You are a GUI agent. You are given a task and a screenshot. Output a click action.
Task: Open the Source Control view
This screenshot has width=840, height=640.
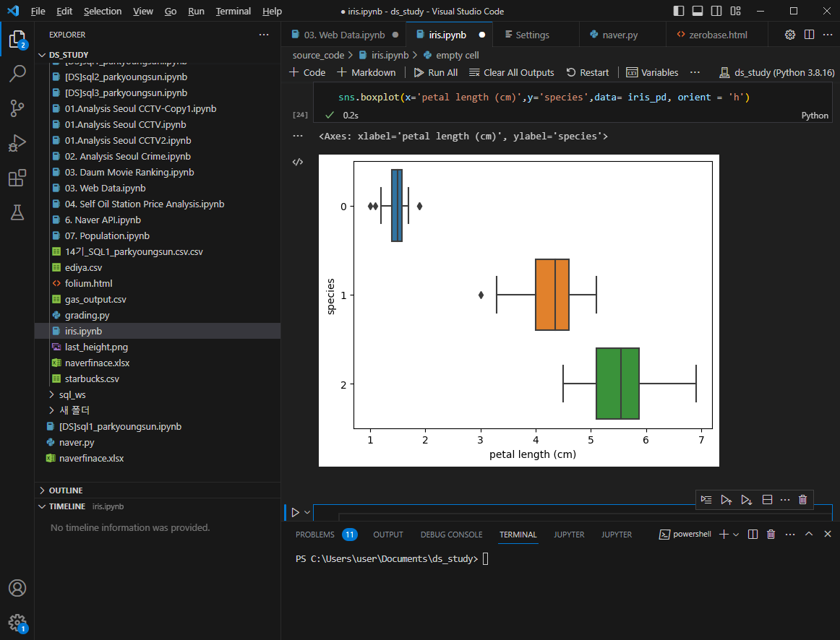pos(17,108)
